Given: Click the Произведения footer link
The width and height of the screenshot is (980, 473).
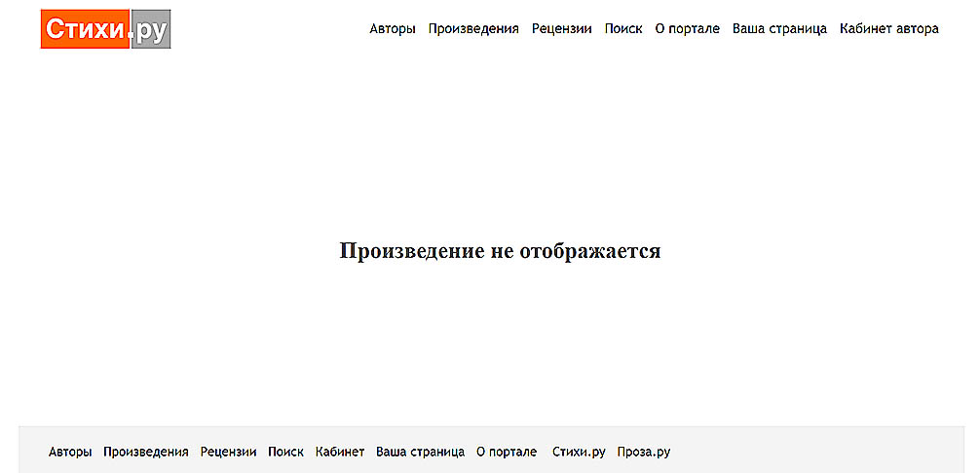Looking at the screenshot, I should [145, 452].
